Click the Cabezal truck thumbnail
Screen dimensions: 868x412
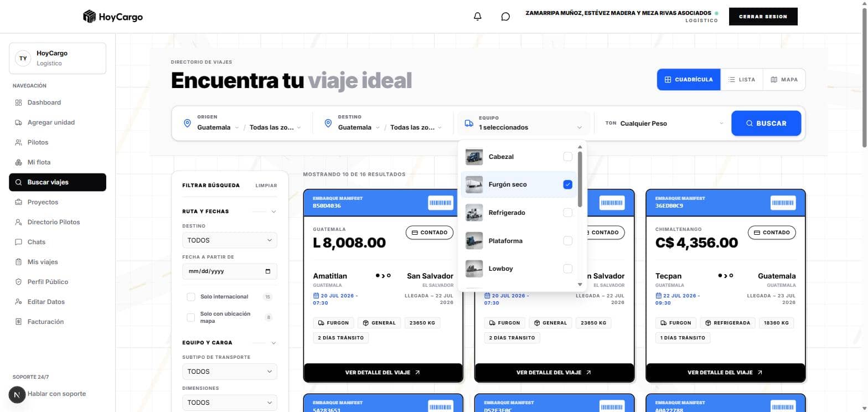(474, 157)
